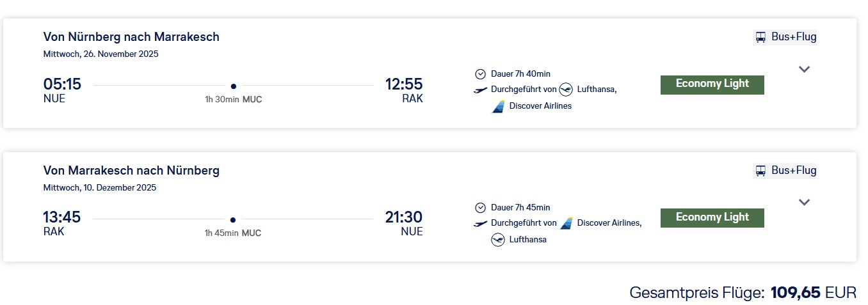
Task: Click the Lufthansa crane logo on the outbound flight
Action: (x=566, y=90)
